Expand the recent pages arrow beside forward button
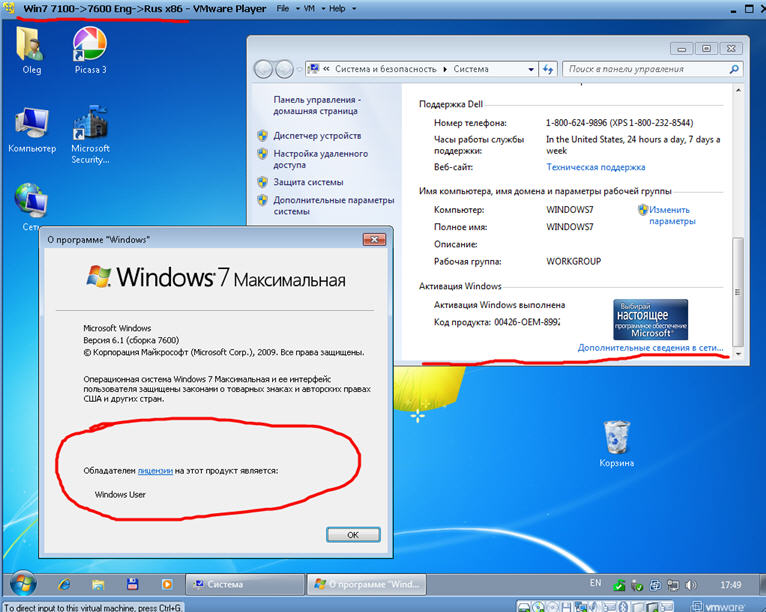766x612 pixels. [x=299, y=69]
